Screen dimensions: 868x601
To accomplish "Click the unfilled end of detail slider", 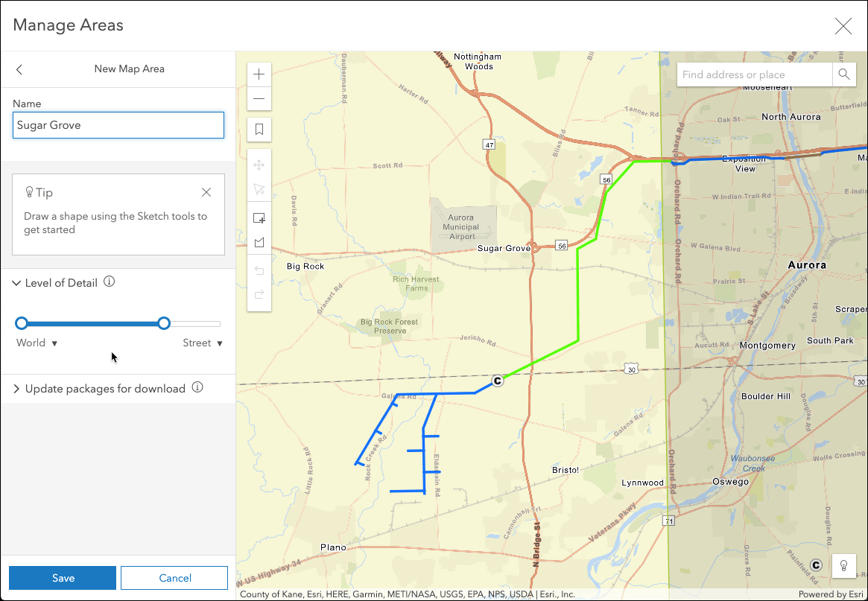I will click(195, 324).
